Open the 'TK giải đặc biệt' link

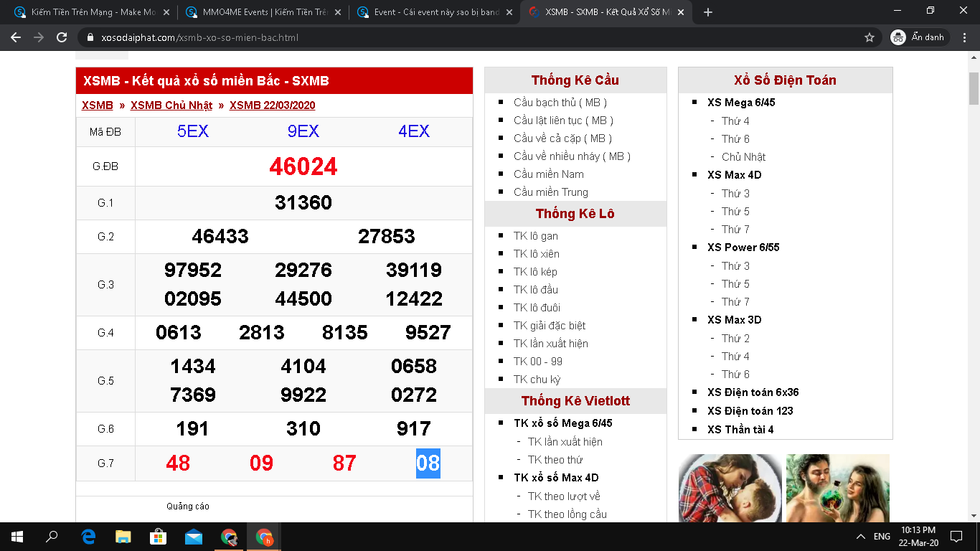(x=550, y=326)
